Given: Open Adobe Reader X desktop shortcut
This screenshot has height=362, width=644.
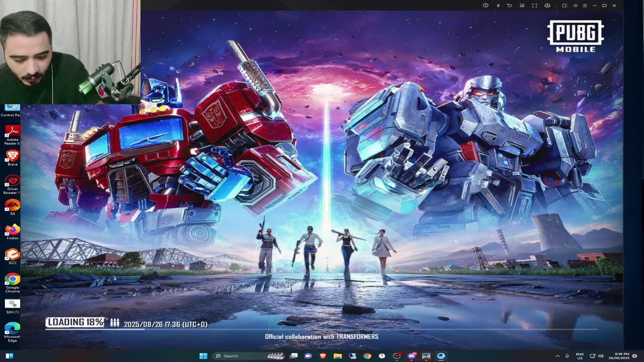Looking at the screenshot, I should click(x=12, y=135).
